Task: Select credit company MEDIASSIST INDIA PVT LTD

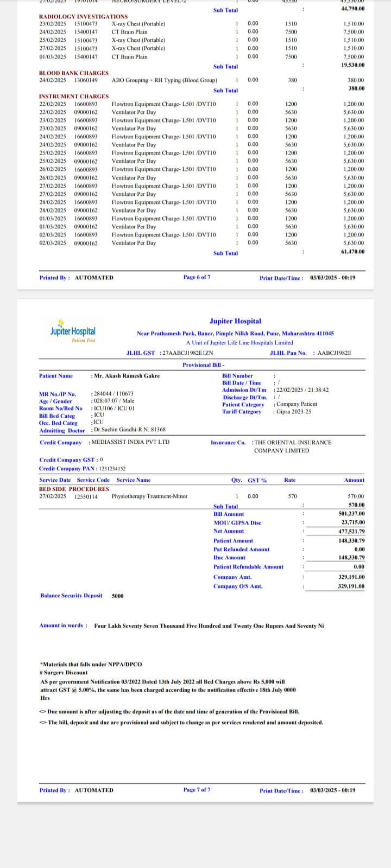Action: [x=130, y=442]
